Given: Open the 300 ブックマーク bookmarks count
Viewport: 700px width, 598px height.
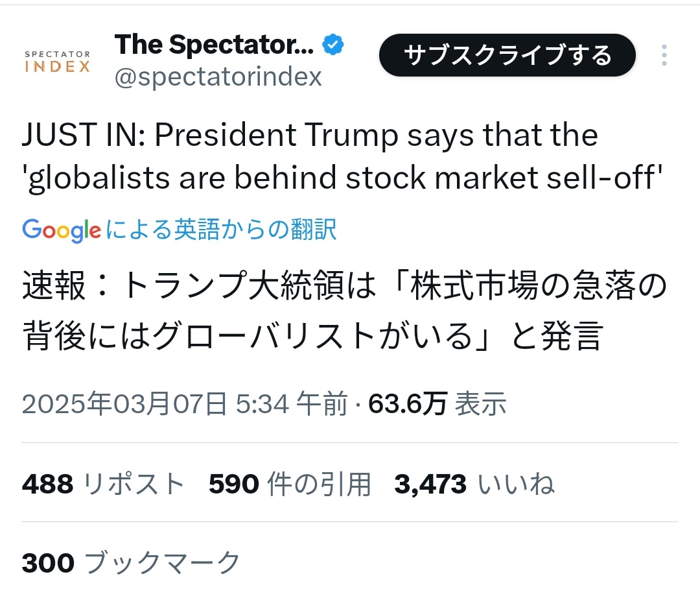Looking at the screenshot, I should pyautogui.click(x=131, y=563).
